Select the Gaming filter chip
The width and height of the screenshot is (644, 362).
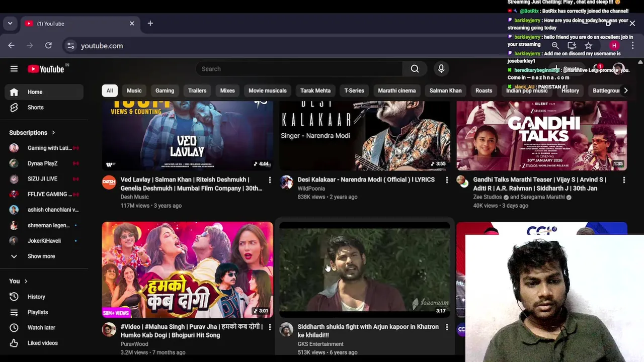165,90
